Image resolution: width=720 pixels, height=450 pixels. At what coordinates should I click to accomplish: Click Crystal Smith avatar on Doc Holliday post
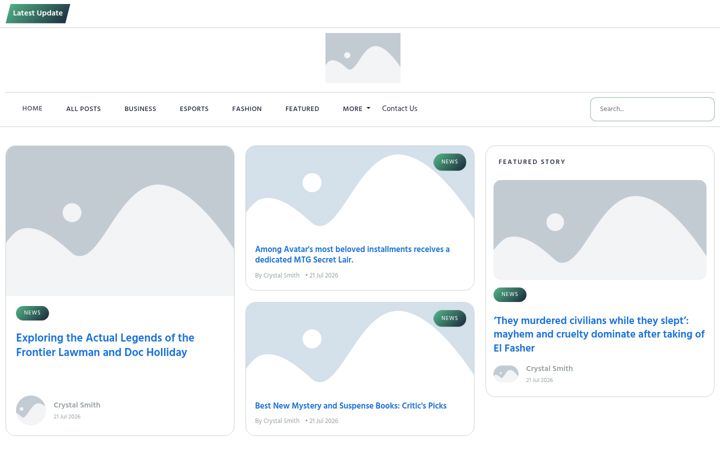tap(31, 410)
